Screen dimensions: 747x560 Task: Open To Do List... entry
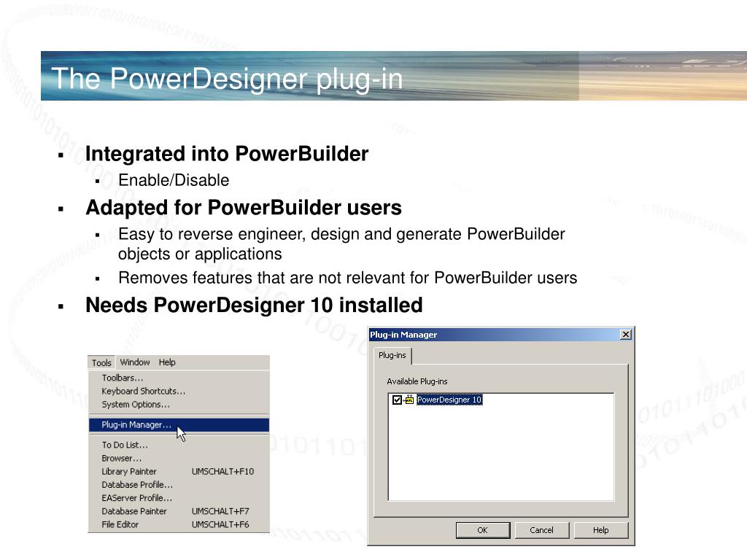(179, 445)
